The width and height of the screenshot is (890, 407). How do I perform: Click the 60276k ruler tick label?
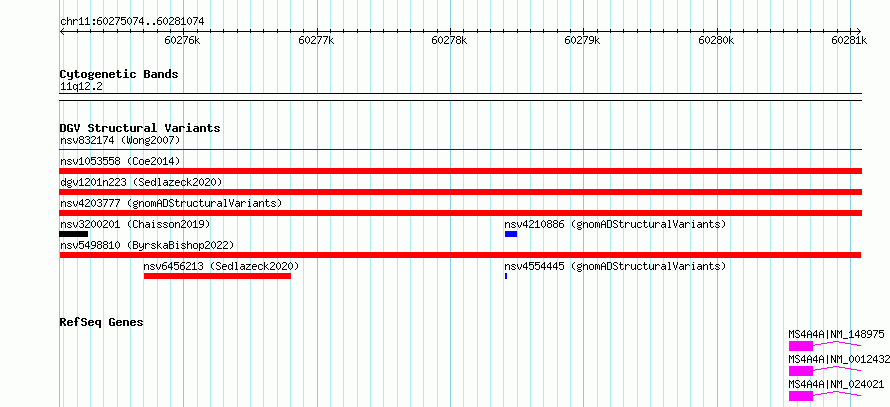pos(182,40)
